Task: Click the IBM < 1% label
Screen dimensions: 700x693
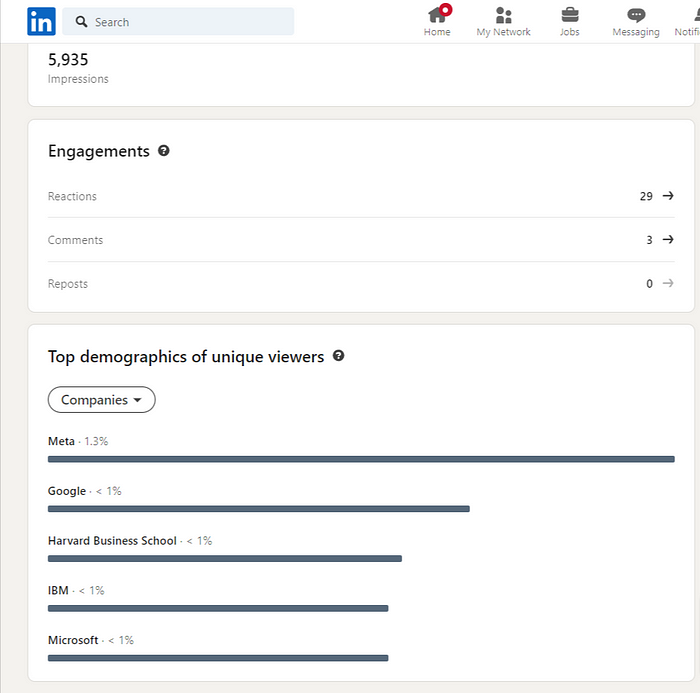Action: coord(76,590)
